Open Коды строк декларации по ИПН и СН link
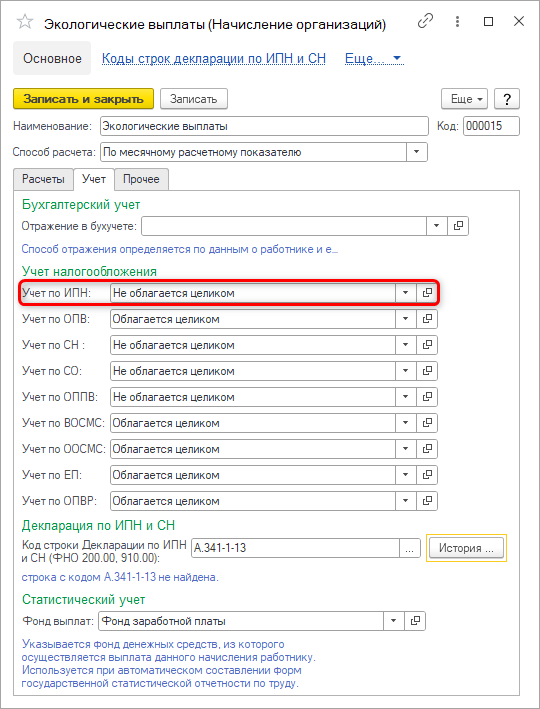Viewport: 540px width, 709px height. click(x=213, y=58)
